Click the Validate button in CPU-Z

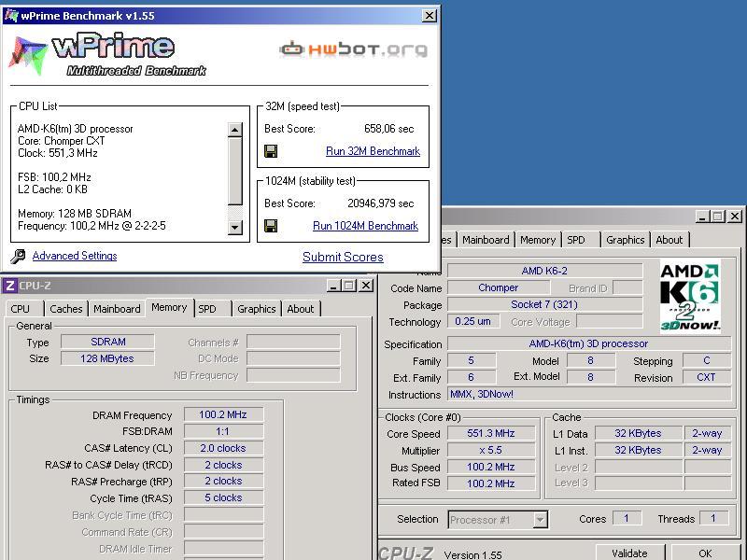(629, 553)
